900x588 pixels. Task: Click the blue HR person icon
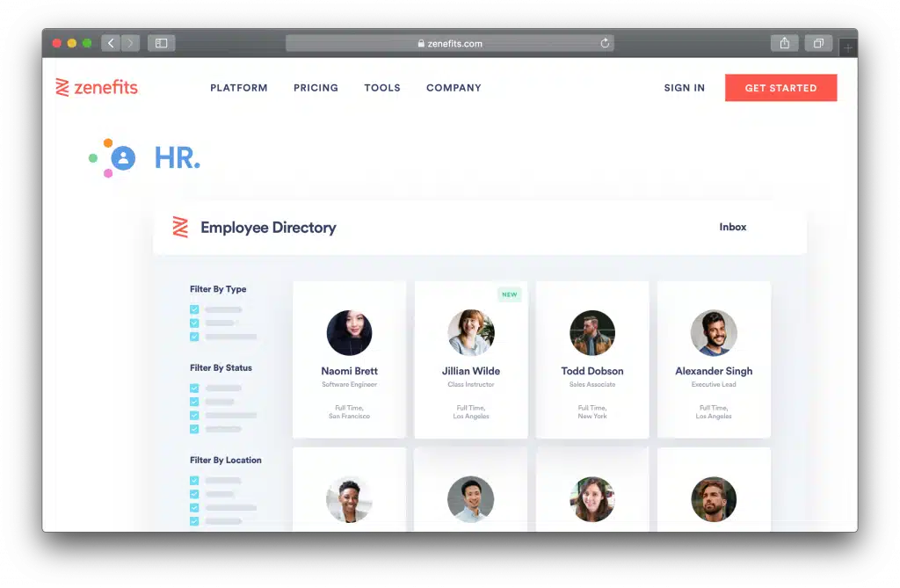pos(124,158)
